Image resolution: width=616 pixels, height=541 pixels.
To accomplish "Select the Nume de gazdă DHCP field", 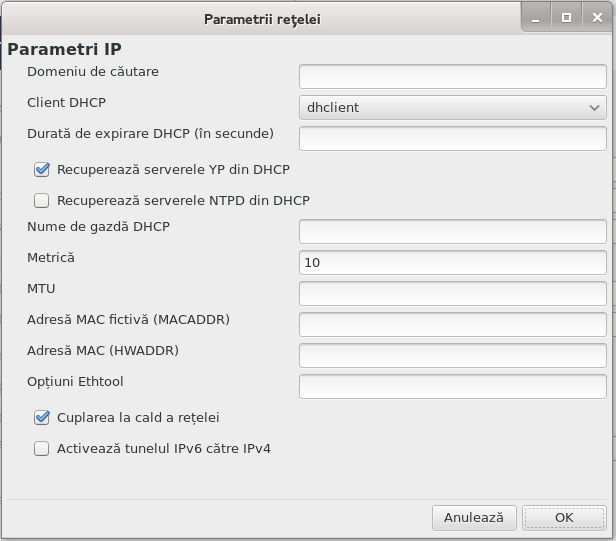I will (x=453, y=231).
